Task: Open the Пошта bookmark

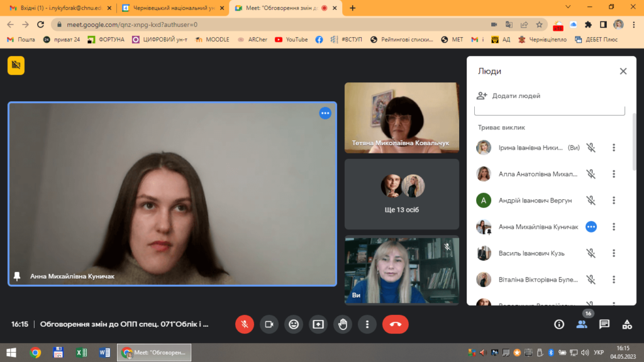Action: point(21,40)
